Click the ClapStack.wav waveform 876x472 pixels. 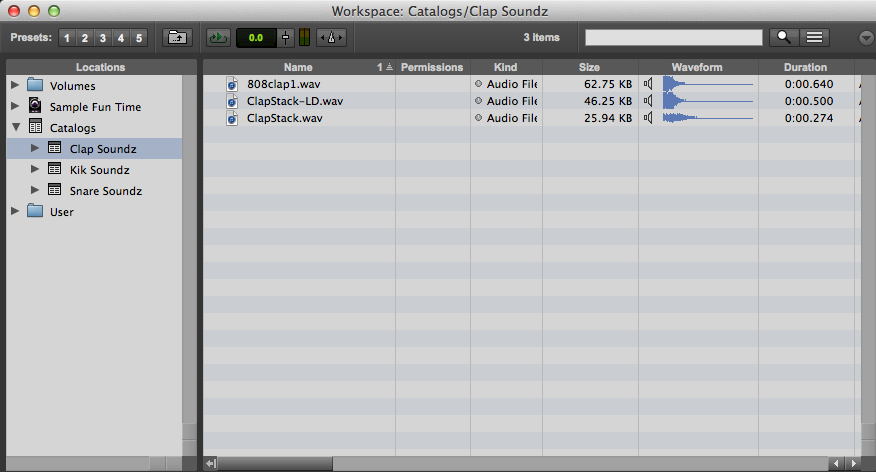(x=708, y=118)
